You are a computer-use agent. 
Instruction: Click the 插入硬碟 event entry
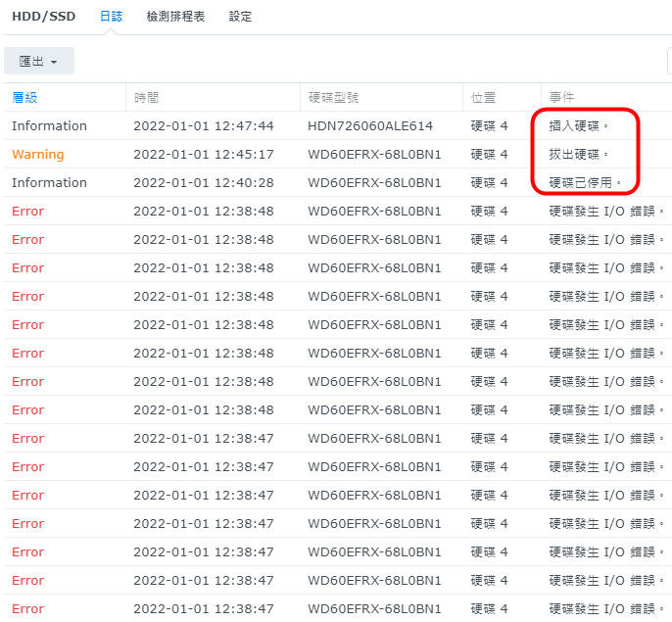point(579,126)
